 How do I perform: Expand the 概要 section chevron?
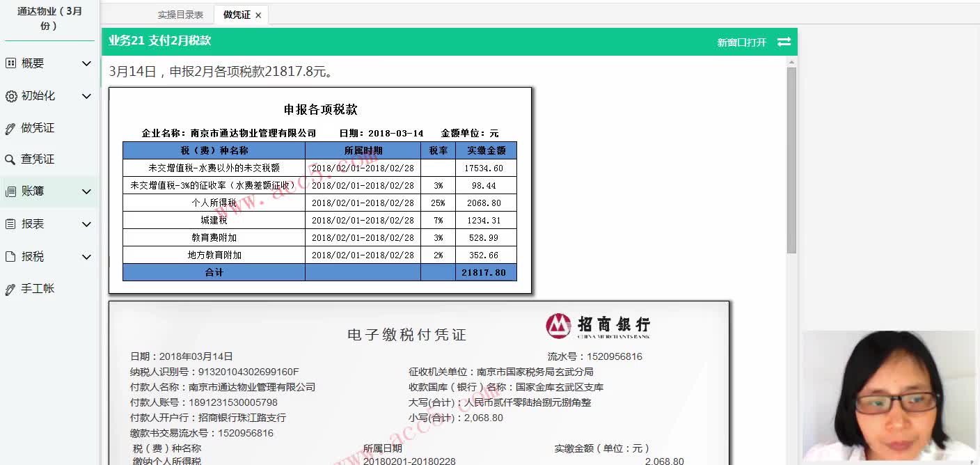click(86, 63)
